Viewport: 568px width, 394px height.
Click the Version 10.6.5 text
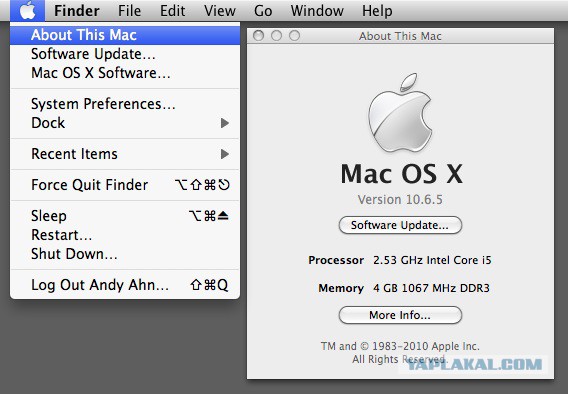pos(400,200)
